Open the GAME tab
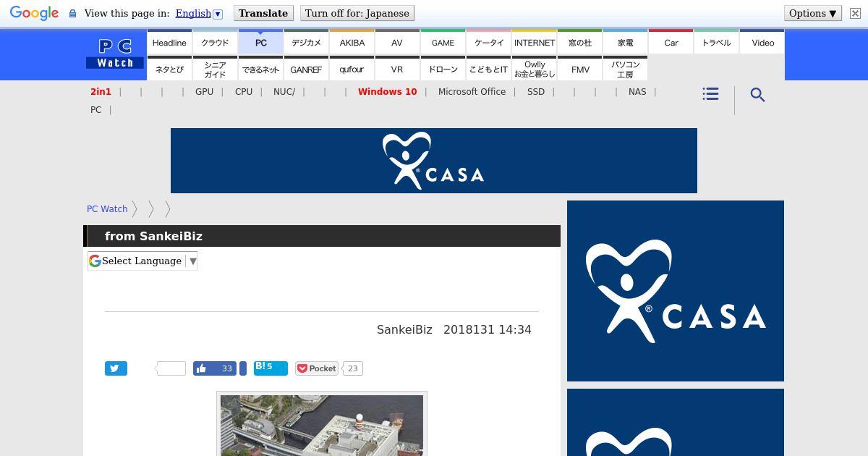Screen dimensions: 868x456 click(443, 42)
